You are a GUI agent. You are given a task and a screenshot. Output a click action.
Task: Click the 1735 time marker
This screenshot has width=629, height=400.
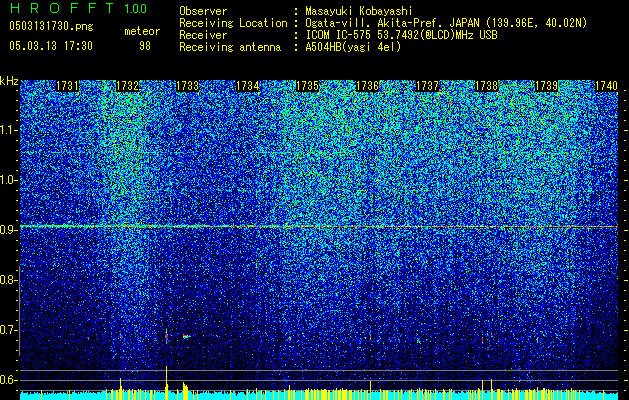[x=307, y=86]
